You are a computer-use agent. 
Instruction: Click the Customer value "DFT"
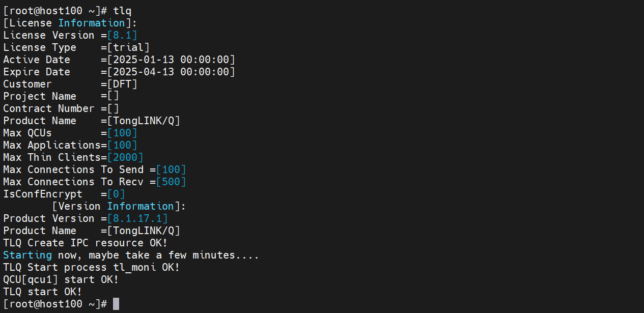click(122, 84)
